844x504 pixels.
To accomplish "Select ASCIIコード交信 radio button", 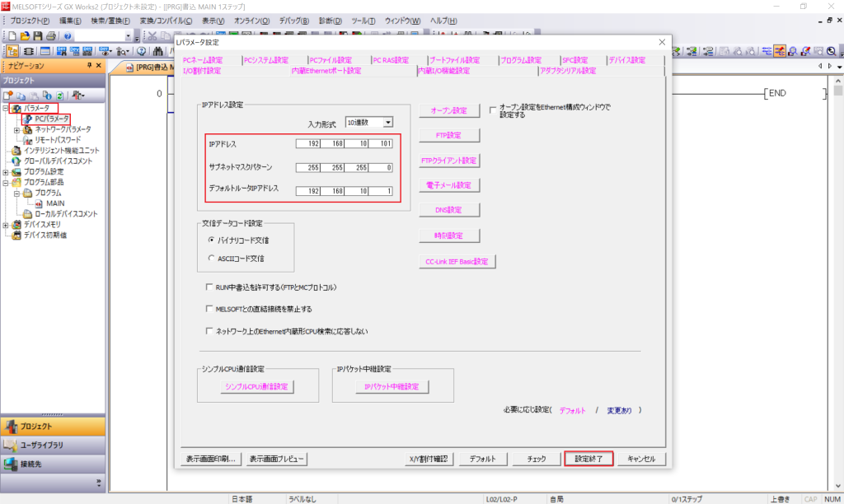I will click(211, 259).
